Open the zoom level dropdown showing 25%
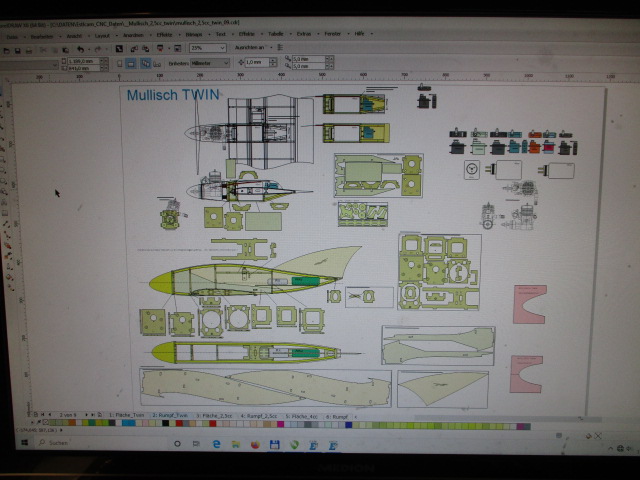 (207, 47)
